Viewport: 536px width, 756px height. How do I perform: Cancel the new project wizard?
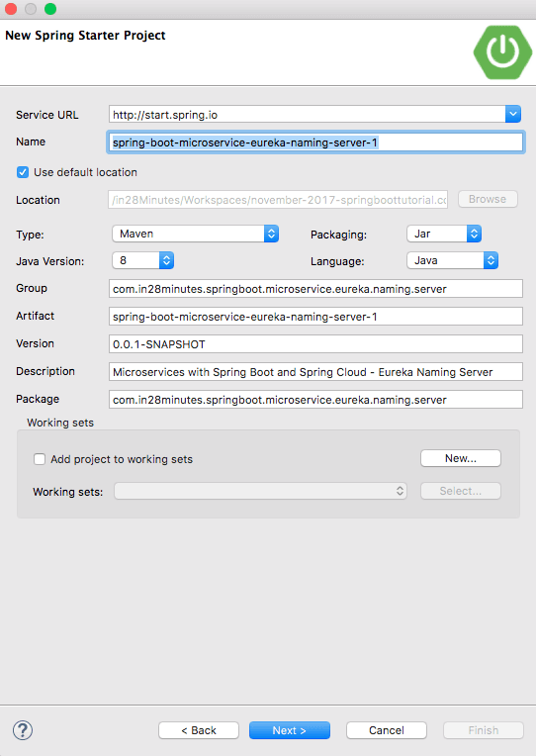tap(387, 730)
